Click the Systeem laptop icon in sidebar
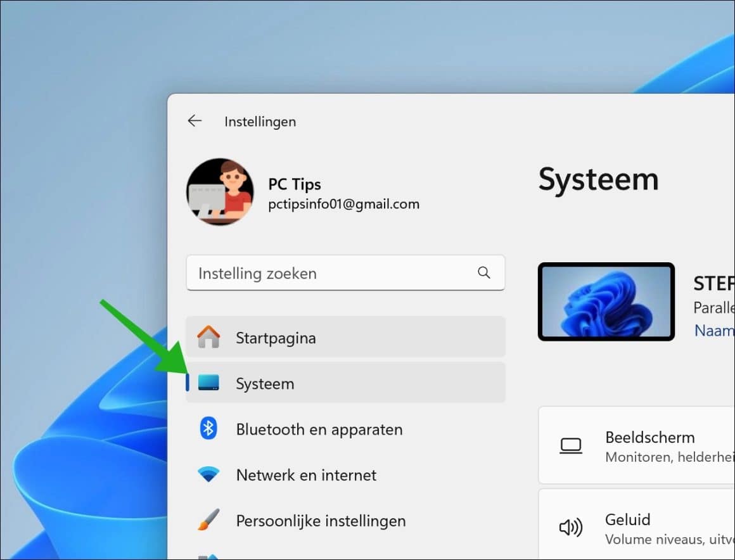Image resolution: width=735 pixels, height=560 pixels. (x=210, y=383)
